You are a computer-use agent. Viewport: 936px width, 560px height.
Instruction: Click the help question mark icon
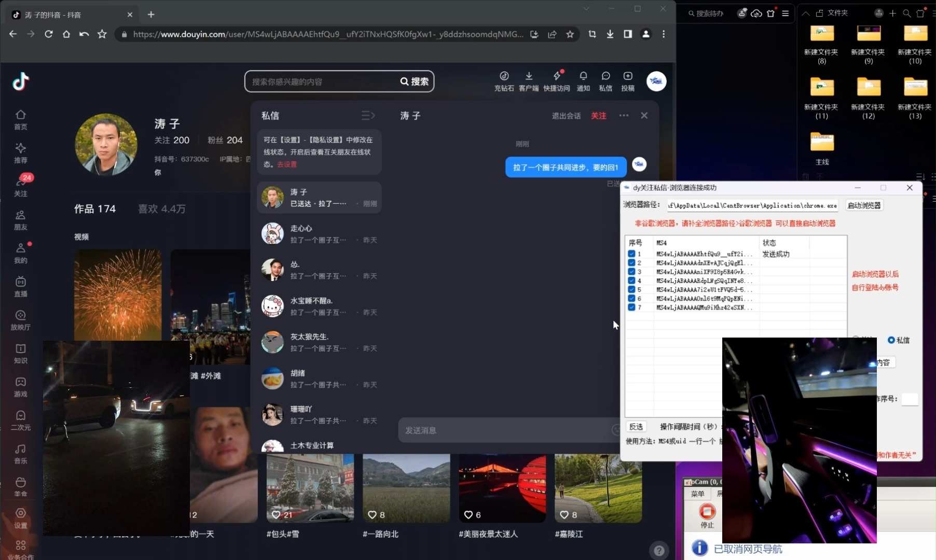659,551
